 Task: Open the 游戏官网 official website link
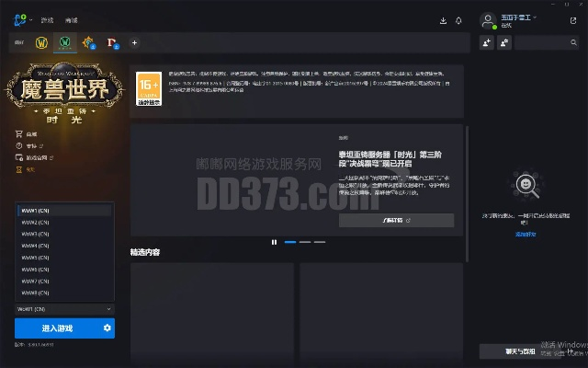[34, 157]
